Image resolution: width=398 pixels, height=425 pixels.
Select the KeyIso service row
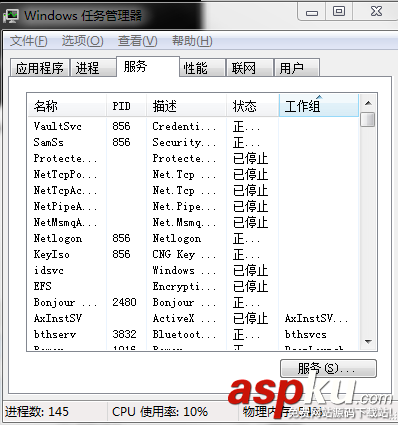tap(193, 254)
